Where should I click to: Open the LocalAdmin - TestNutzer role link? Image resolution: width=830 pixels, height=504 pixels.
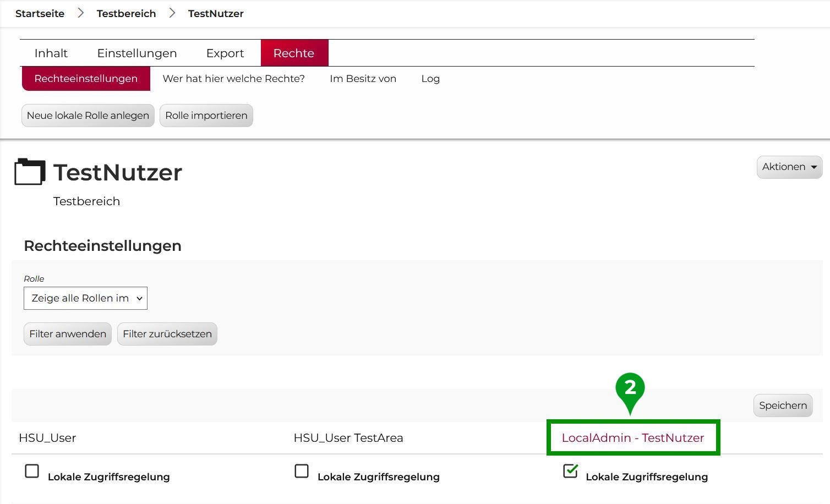pos(632,438)
